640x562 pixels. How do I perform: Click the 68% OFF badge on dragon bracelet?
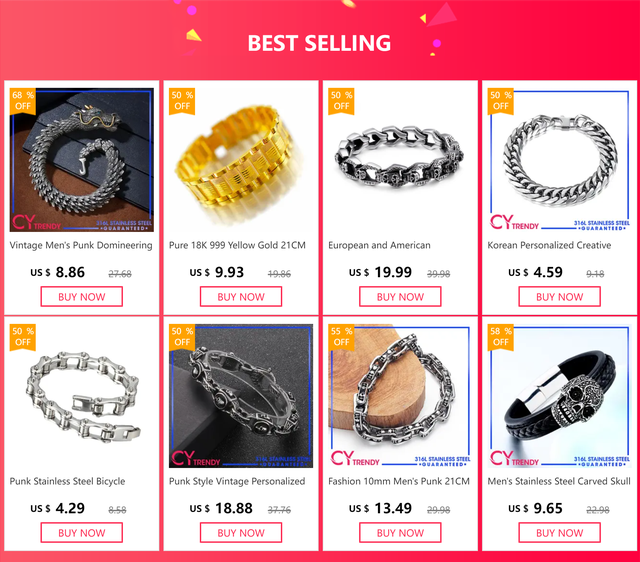(x=22, y=101)
